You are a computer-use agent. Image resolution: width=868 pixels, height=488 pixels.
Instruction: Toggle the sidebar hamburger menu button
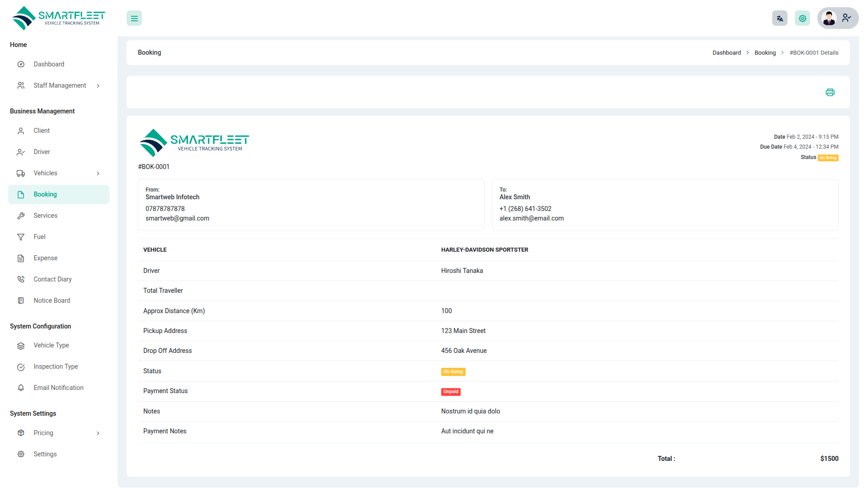coord(134,19)
